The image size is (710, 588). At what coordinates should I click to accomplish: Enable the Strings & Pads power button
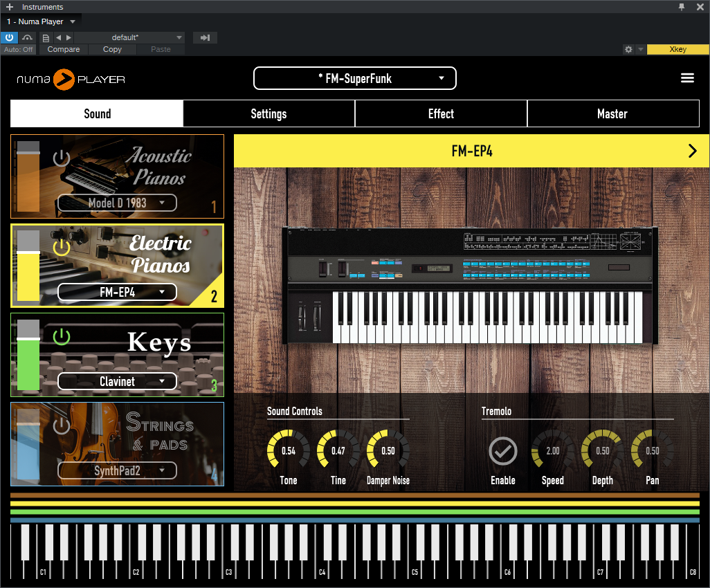(61, 426)
